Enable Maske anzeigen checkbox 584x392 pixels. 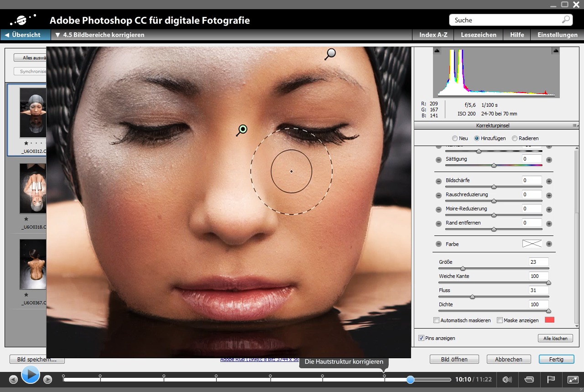point(500,320)
